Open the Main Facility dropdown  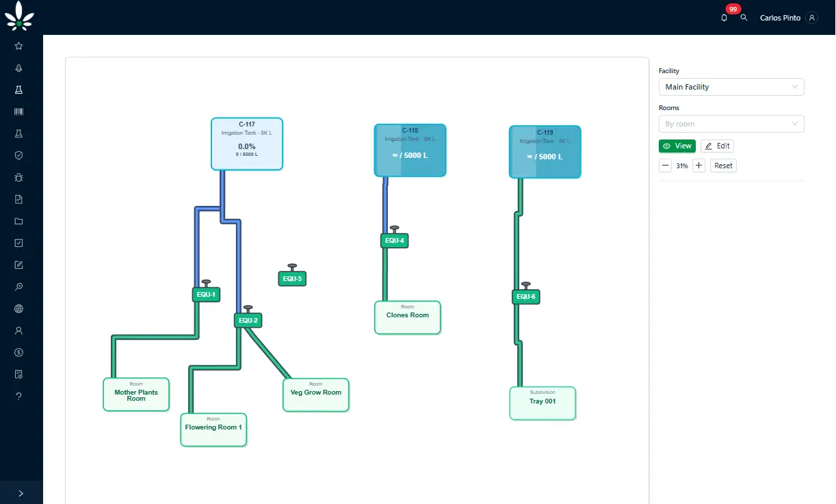click(731, 87)
